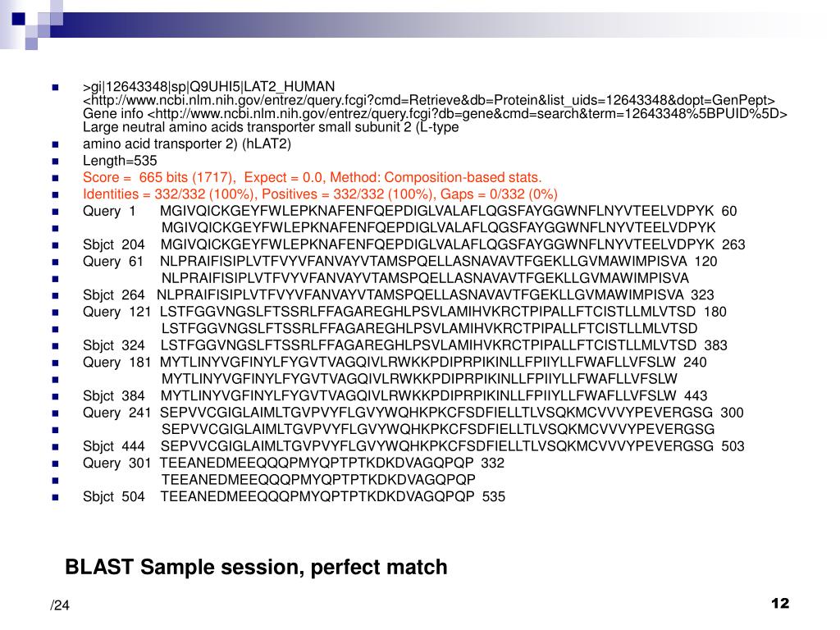Screen dimensions: 840x630
Task: Select the Sbjct 264 alignment line
Action: click(x=399, y=295)
